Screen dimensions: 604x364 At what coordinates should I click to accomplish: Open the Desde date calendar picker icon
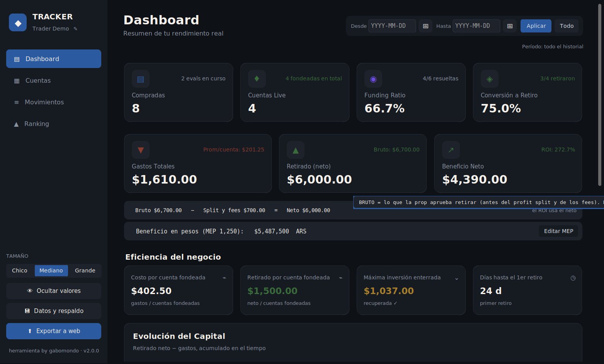pos(425,26)
